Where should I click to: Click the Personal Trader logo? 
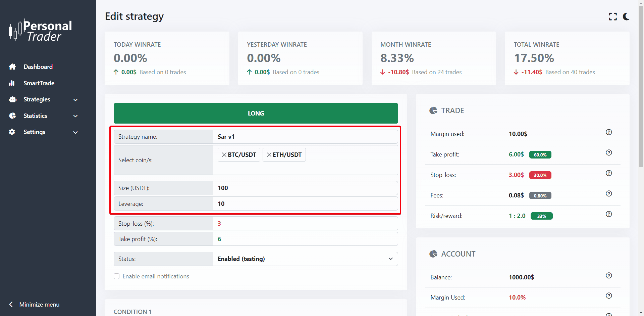tap(41, 31)
